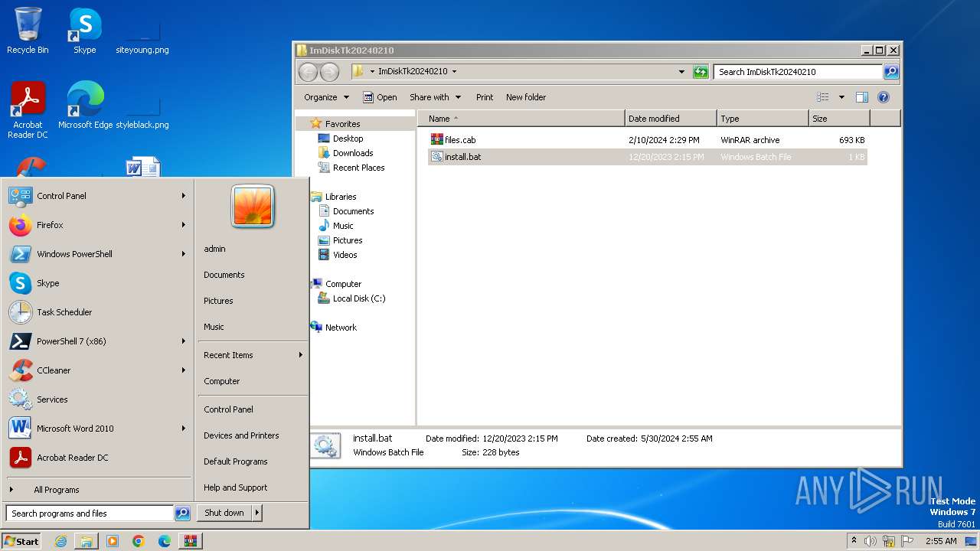Click Print in the Explorer toolbar
This screenshot has height=551, width=980.
pyautogui.click(x=485, y=97)
